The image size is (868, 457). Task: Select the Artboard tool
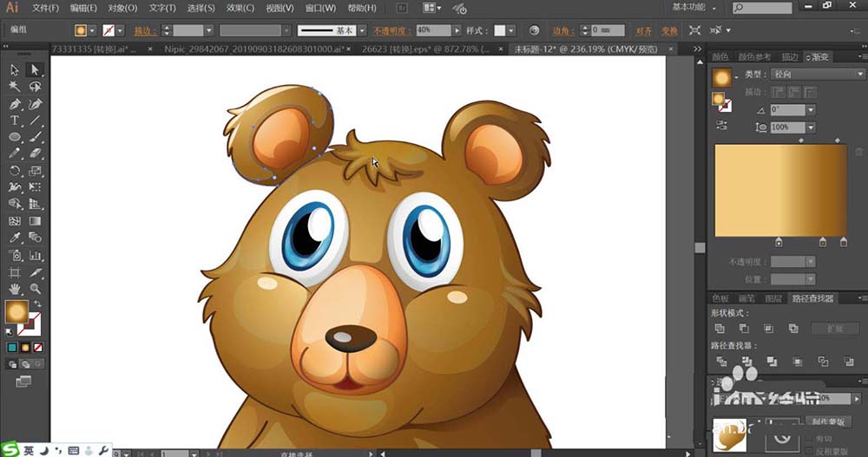tap(15, 272)
